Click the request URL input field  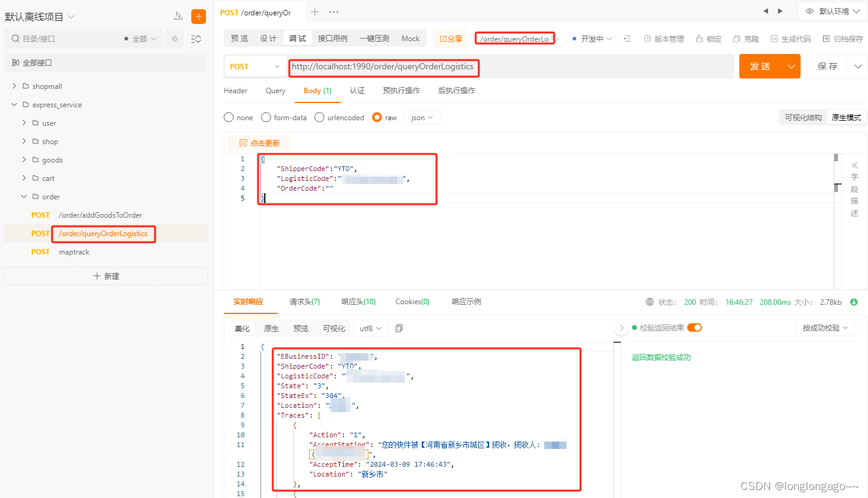(x=510, y=66)
